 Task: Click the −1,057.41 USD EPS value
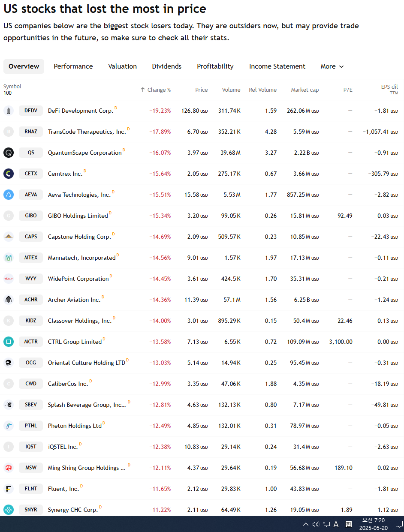380,132
